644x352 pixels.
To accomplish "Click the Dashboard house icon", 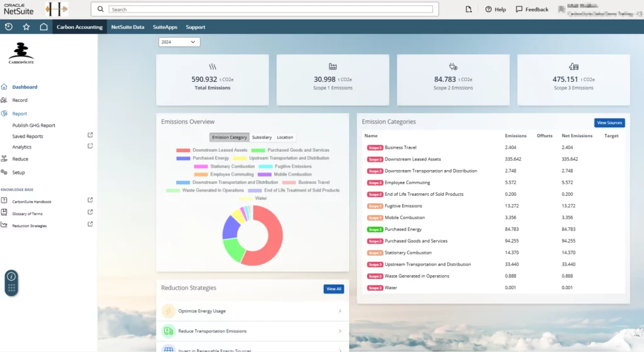I will [x=4, y=87].
